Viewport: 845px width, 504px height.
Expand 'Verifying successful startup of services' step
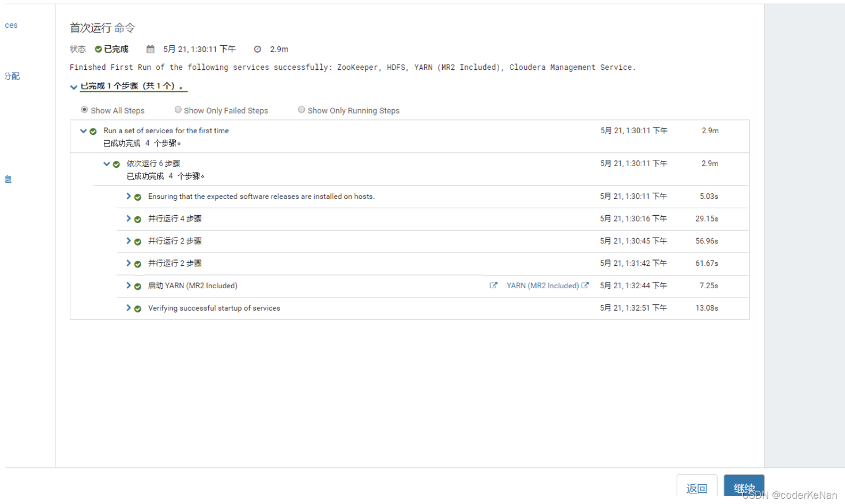coord(128,308)
